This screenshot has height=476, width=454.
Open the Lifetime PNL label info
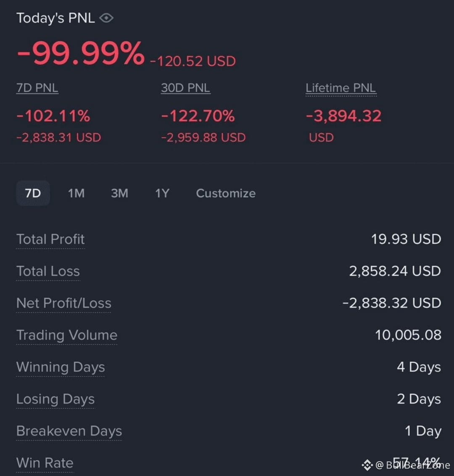coord(341,88)
